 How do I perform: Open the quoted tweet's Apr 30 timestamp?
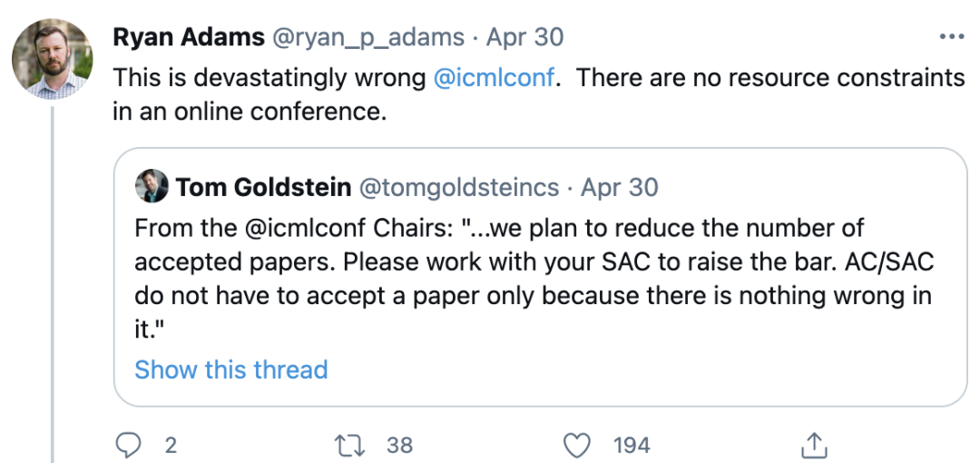pos(620,187)
